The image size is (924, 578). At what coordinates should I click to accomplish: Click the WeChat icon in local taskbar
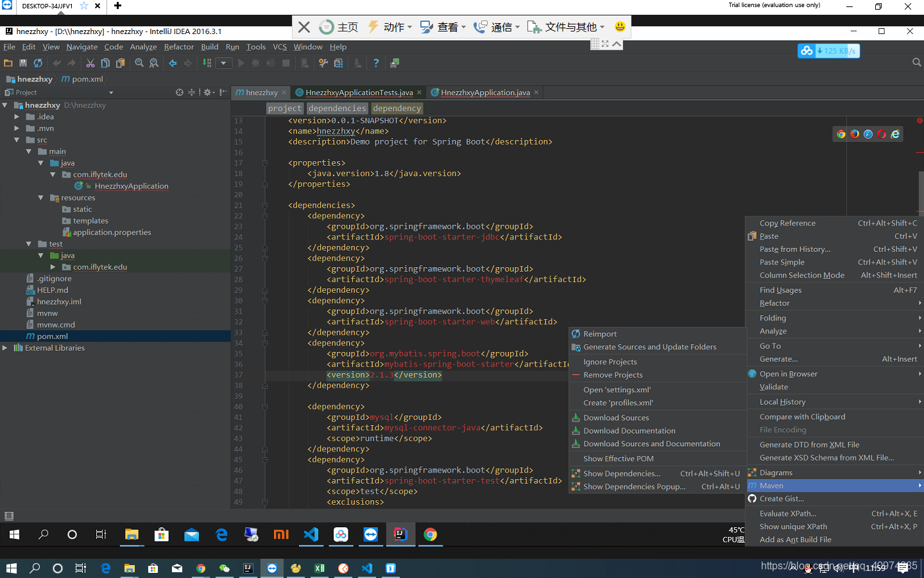[x=225, y=568]
